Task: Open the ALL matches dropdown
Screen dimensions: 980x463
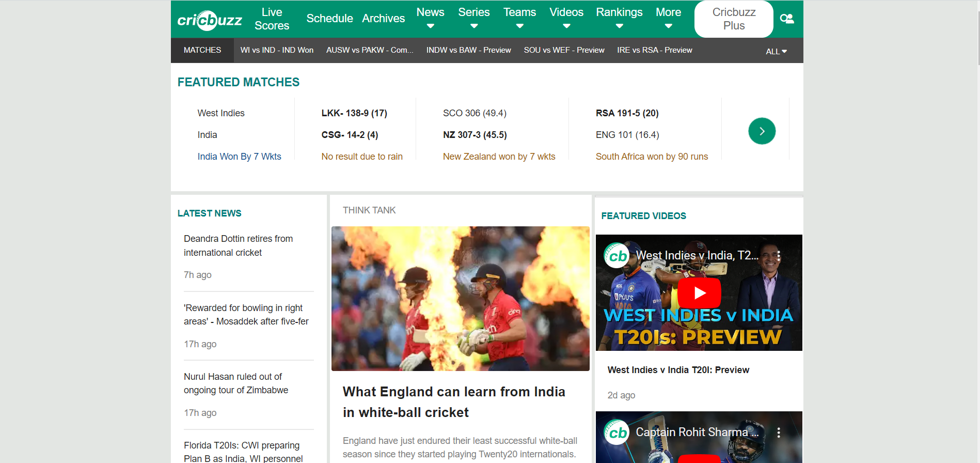Action: [776, 51]
